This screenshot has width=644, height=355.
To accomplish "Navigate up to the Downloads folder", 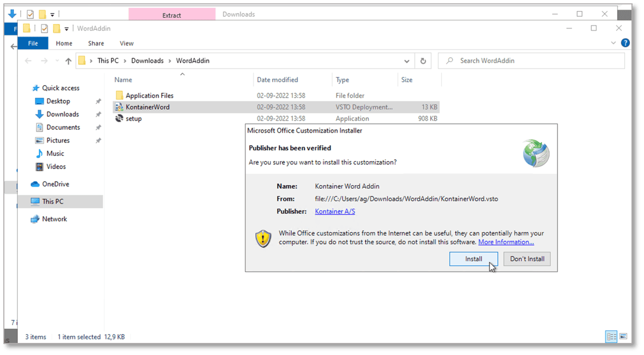I will coord(147,60).
